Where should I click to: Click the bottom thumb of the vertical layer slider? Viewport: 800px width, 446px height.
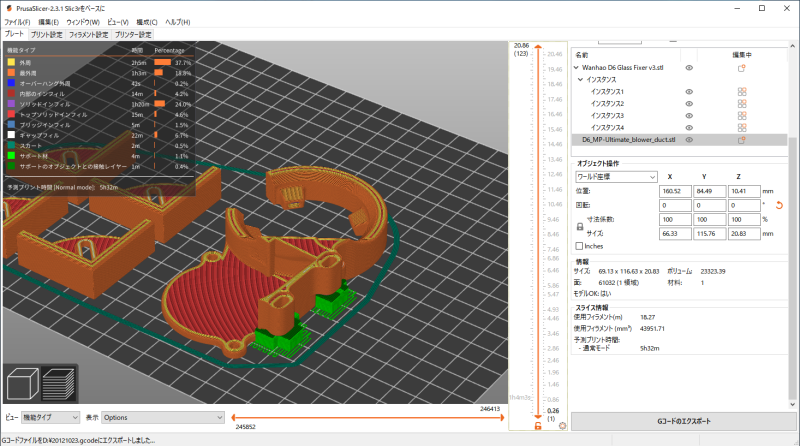click(538, 417)
